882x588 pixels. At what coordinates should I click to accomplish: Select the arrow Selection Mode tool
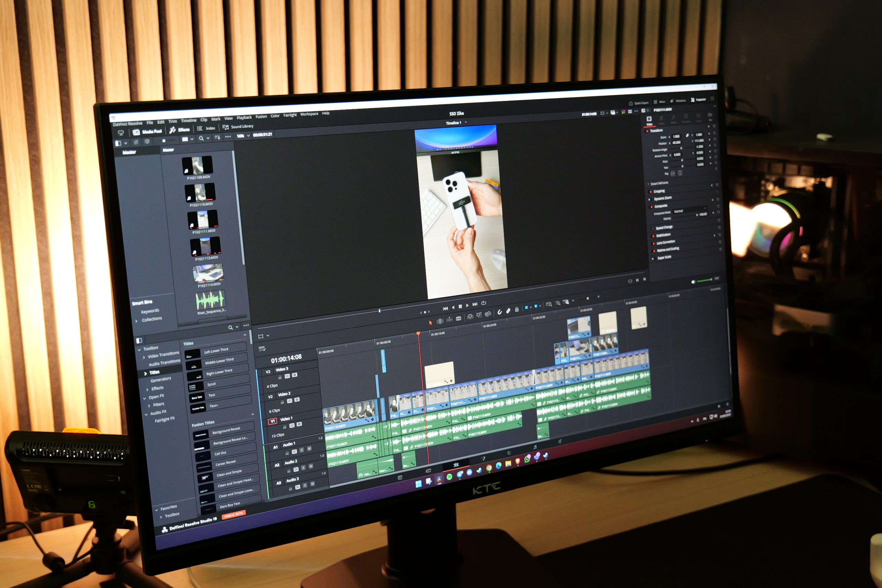coord(431,322)
